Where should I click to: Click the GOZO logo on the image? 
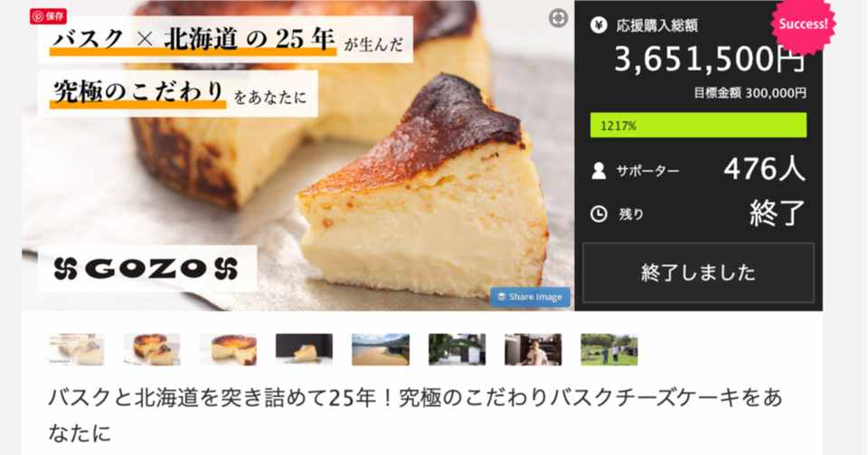[x=146, y=269]
